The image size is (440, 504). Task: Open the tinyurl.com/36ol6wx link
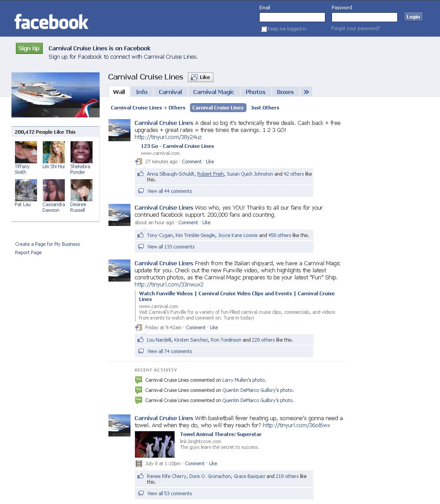296,425
